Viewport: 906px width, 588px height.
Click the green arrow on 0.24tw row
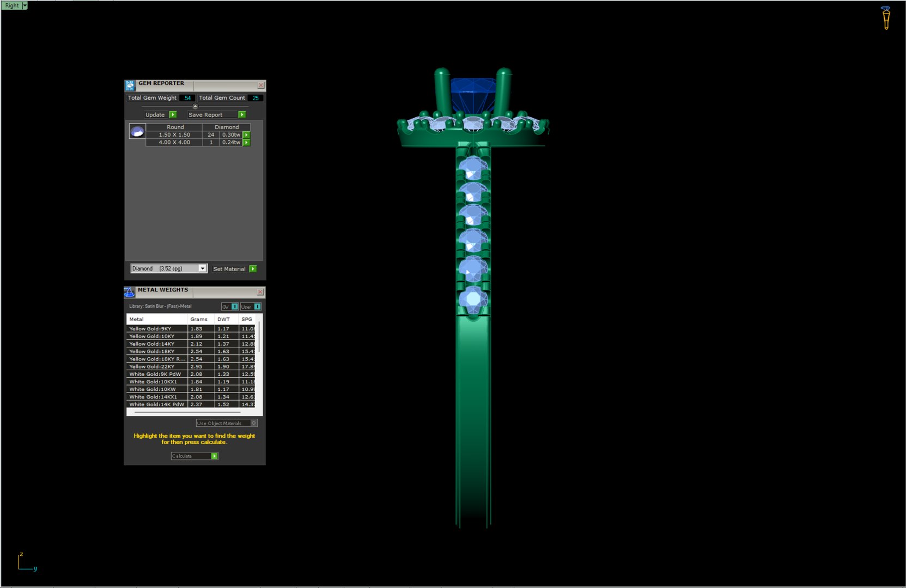(246, 143)
